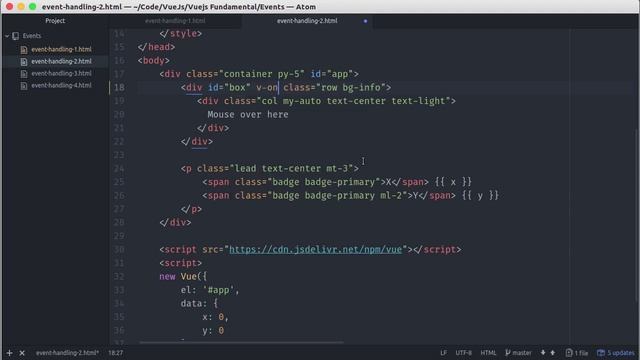This screenshot has height=360, width=640.
Task: Open event-handling-3.html from the tree
Action: (61, 73)
